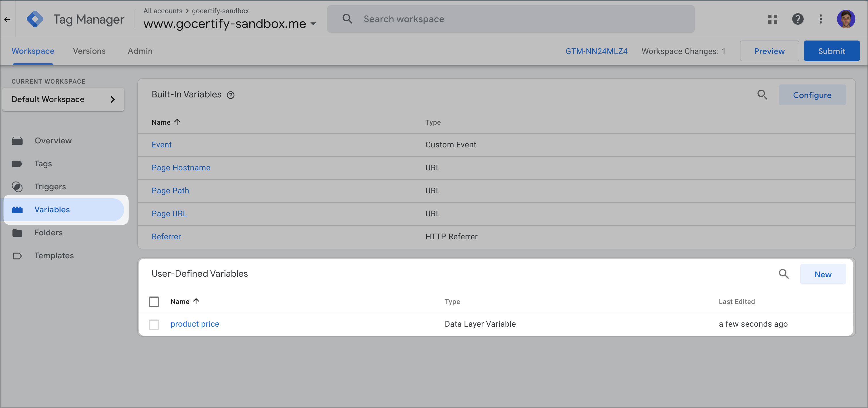Click the Submit button
This screenshot has height=408, width=868.
[831, 51]
